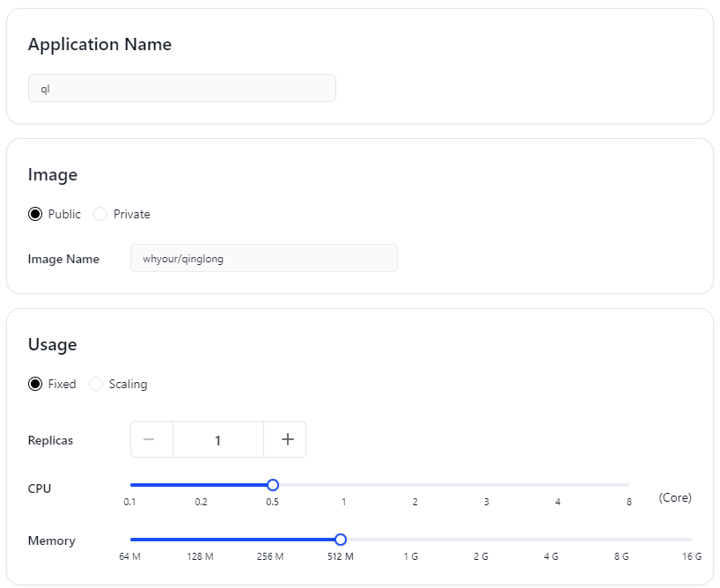Click the Image Name input field

263,258
